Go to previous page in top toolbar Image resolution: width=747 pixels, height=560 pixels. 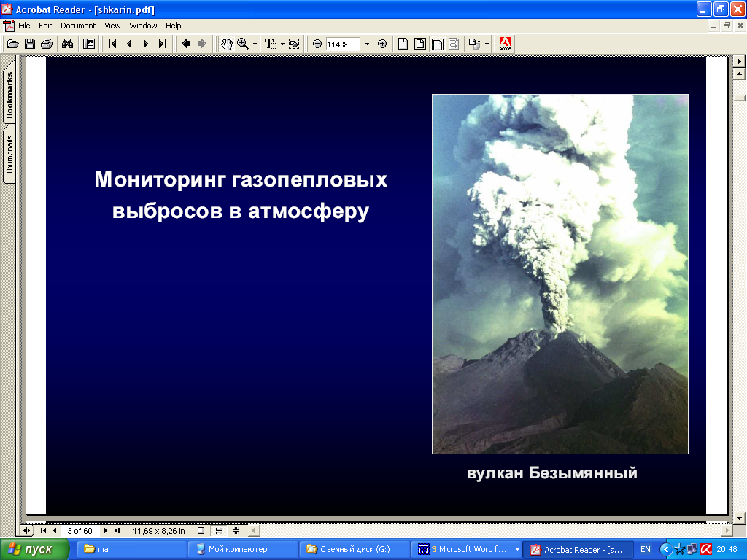coord(129,44)
